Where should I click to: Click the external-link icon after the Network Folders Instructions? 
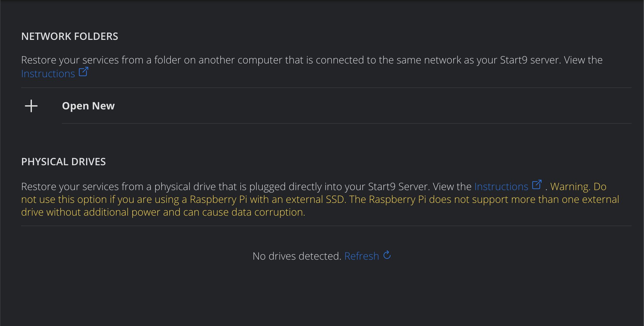click(83, 72)
